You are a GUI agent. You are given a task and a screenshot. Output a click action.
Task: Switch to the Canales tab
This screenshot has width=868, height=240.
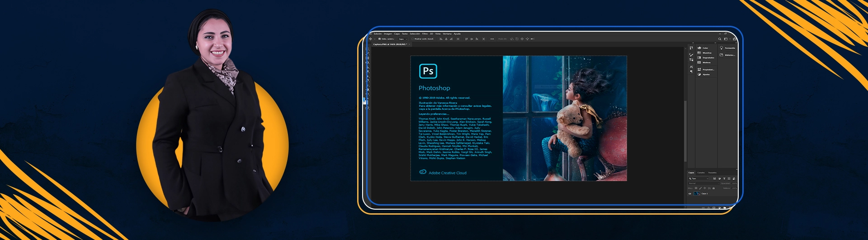tap(701, 173)
